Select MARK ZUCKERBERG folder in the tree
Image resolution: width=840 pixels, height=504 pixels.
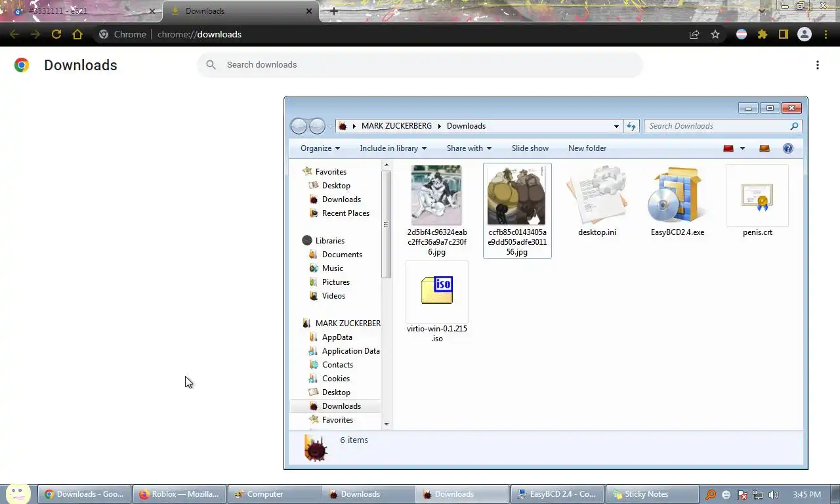(x=348, y=324)
